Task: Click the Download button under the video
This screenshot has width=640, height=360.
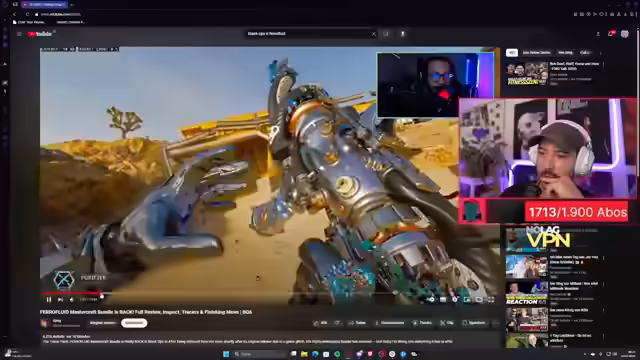Action: coord(390,323)
